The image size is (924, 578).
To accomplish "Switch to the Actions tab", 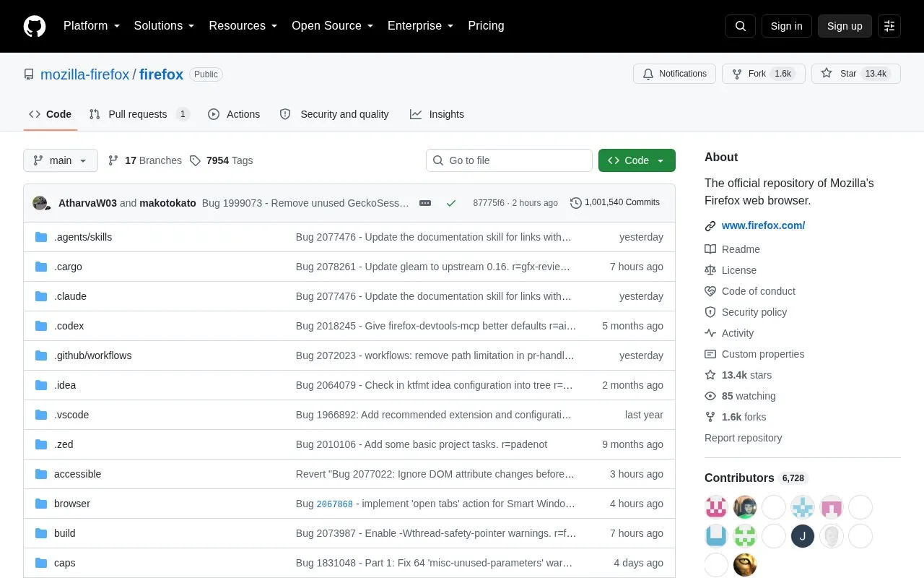I will click(x=234, y=114).
